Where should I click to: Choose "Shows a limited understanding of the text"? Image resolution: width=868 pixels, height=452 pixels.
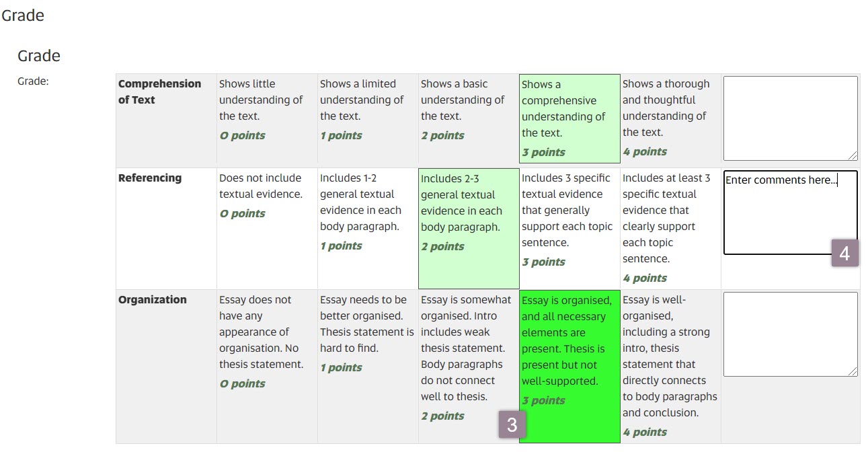[x=366, y=118]
